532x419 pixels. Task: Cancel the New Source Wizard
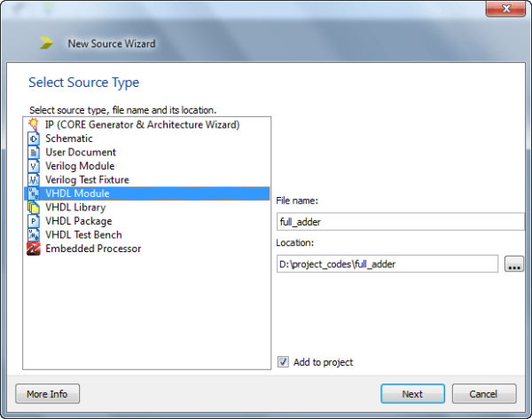click(484, 394)
